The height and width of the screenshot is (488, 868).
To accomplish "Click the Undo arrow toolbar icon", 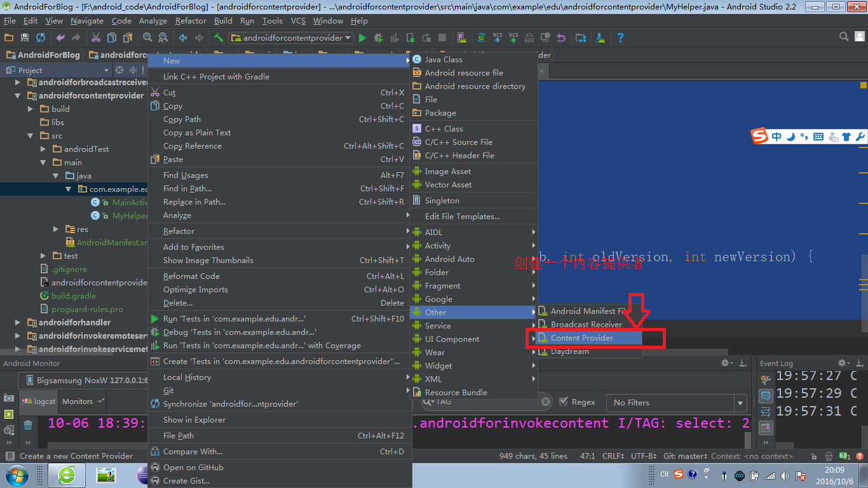I will (x=60, y=38).
